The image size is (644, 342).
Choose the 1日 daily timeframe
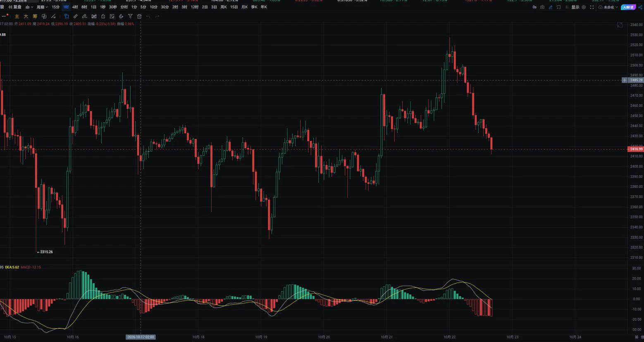coord(93,7)
